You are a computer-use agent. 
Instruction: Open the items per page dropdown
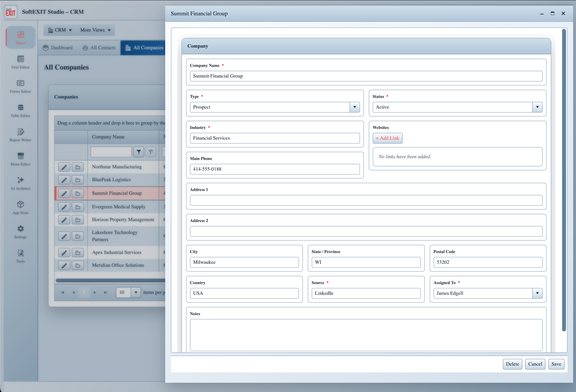click(x=136, y=292)
